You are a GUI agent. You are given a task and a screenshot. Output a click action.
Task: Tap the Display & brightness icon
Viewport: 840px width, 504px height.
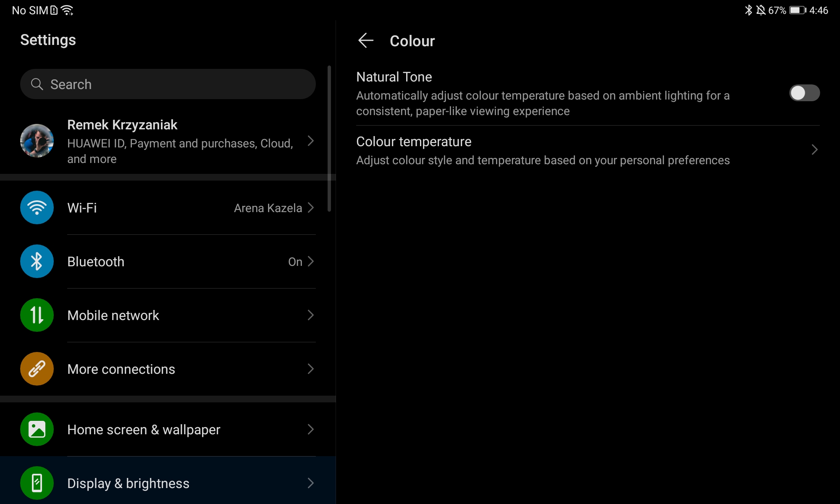(x=37, y=483)
